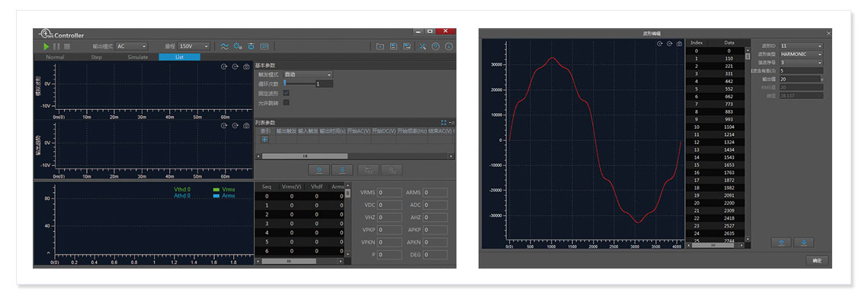Screen dimensions: 868x306
Task: Click the green Vrms legend swatch
Action: (x=216, y=189)
